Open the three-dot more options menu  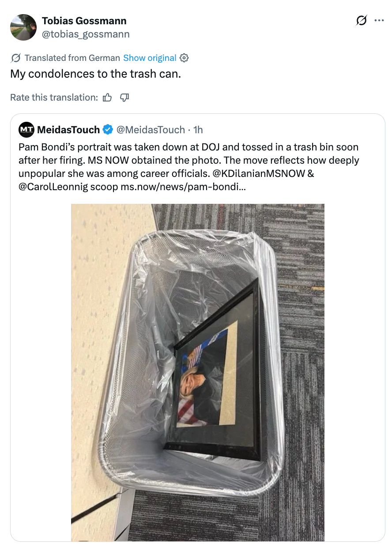[379, 21]
